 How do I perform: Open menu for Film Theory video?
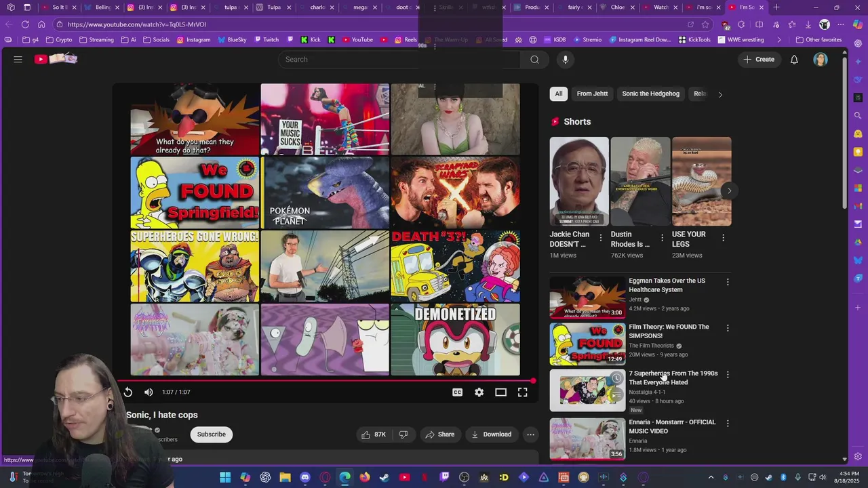[x=728, y=328]
